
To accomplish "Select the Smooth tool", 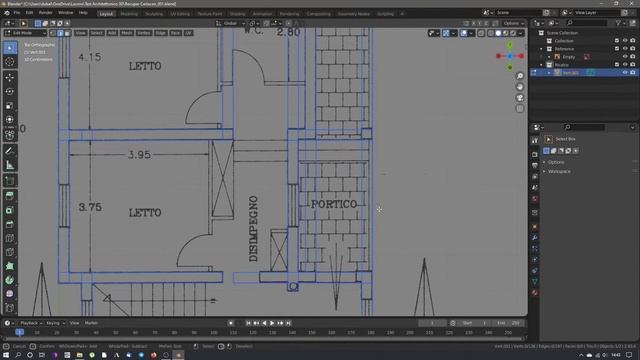I will click(10, 294).
